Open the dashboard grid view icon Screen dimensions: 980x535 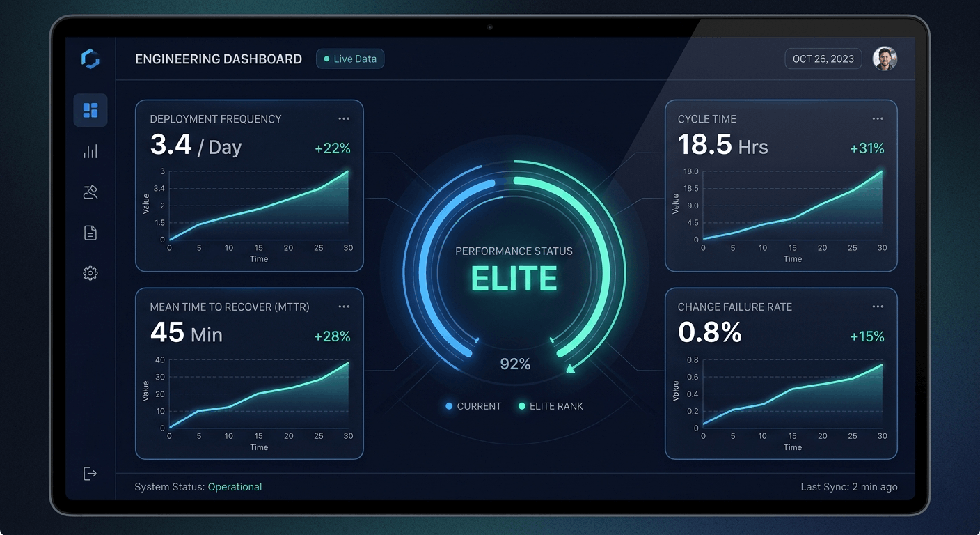tap(90, 110)
